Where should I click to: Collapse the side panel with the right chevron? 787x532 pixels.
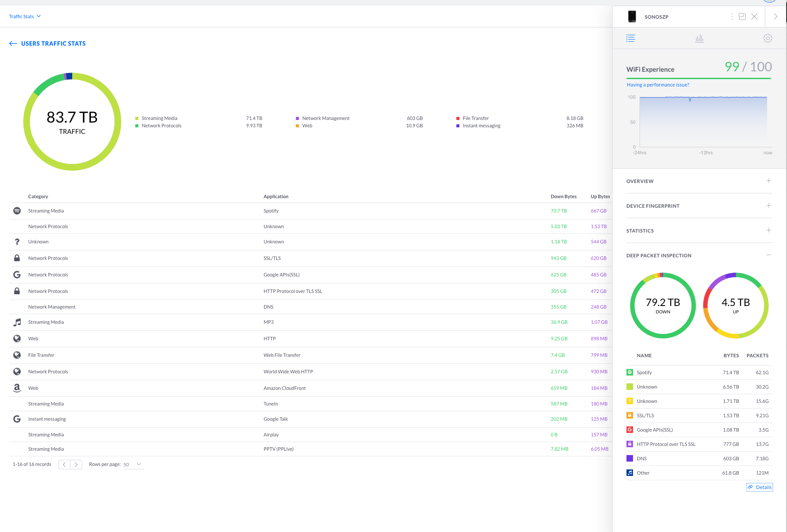[776, 17]
